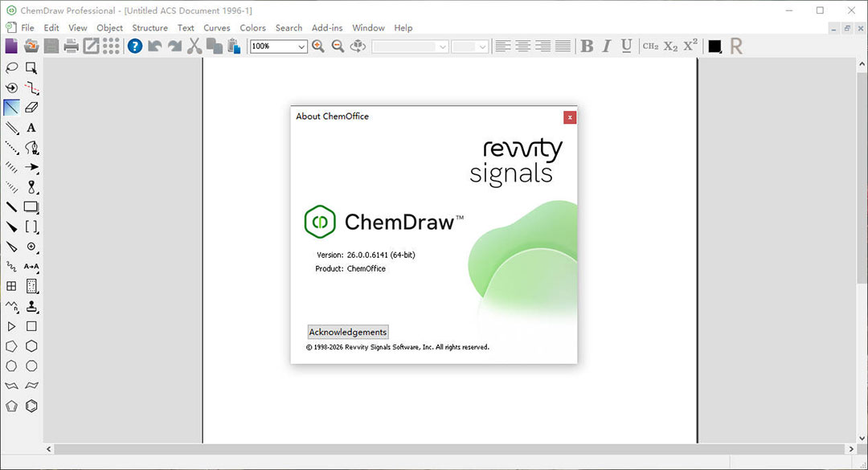Select the Cyclobutane ring tool
Screen dimensions: 868x470
(x=31, y=327)
